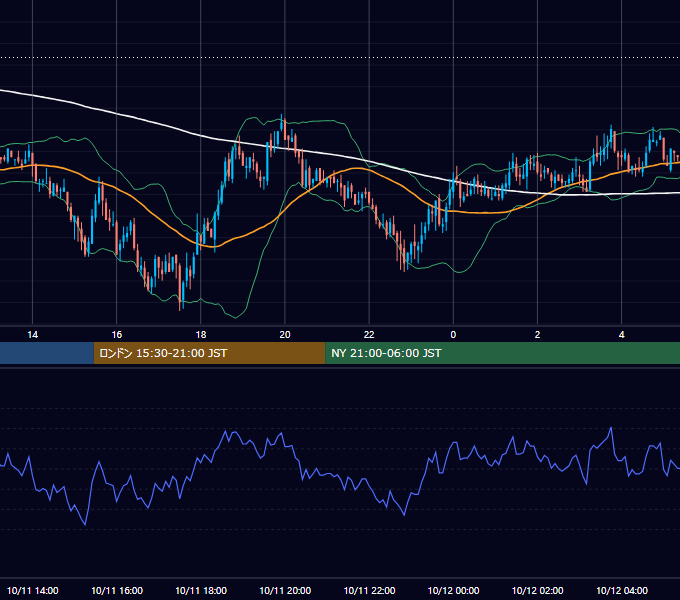Image resolution: width=680 pixels, height=600 pixels.
Task: Click the blue session bar before ロンドン
Action: coord(47,353)
